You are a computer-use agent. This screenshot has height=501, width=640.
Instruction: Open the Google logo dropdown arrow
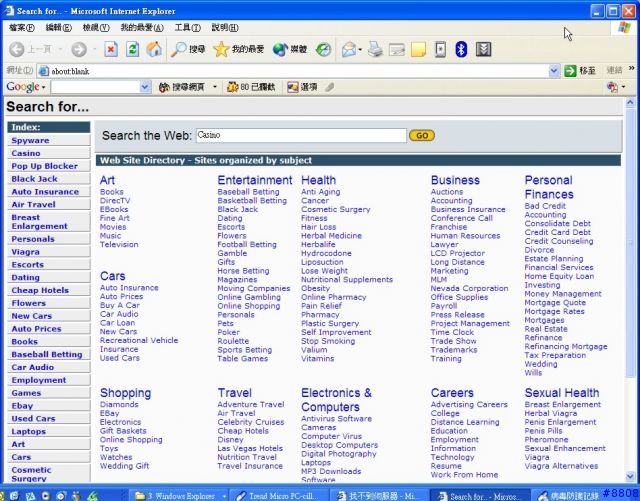pos(43,87)
